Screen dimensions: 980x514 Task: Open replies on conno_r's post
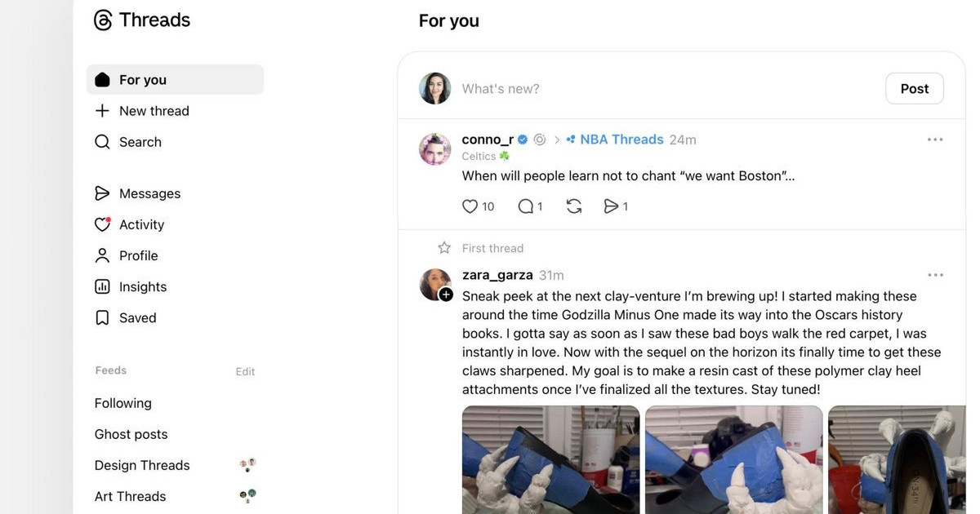(x=526, y=206)
